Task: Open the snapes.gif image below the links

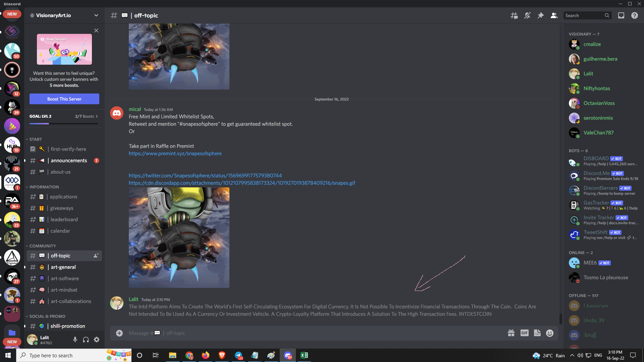Action: coord(179,238)
